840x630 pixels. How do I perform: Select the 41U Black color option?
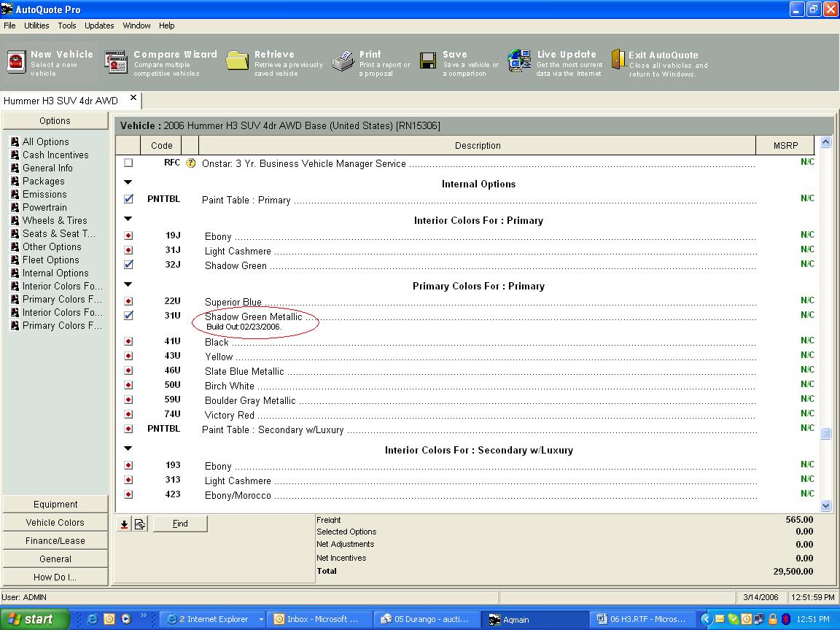tap(128, 341)
